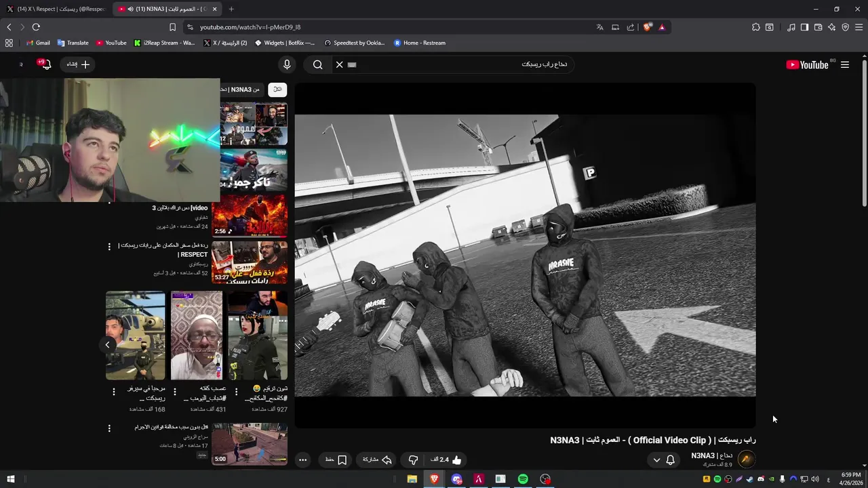The width and height of the screenshot is (868, 488).
Task: Mute the N3NA3 tab via speaker icon
Action: pos(130,9)
